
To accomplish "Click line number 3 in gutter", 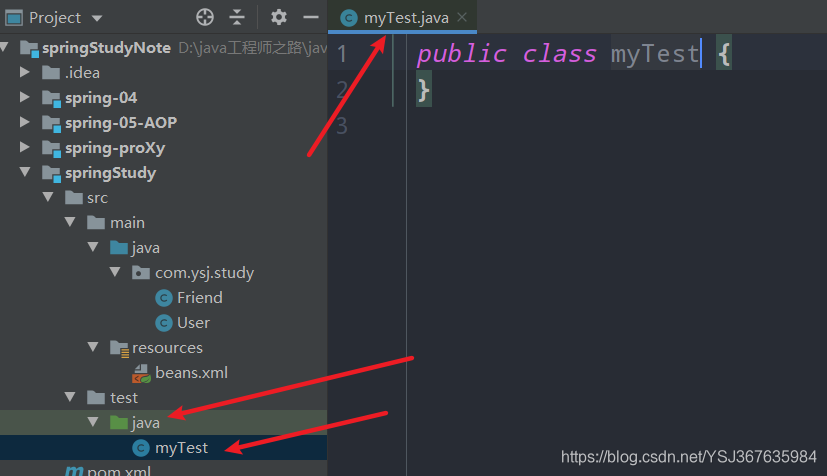I will [x=342, y=126].
